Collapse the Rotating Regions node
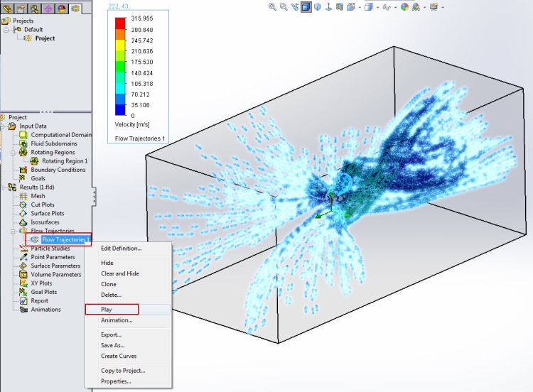Viewport: 533px width, 392px height. [x=13, y=153]
